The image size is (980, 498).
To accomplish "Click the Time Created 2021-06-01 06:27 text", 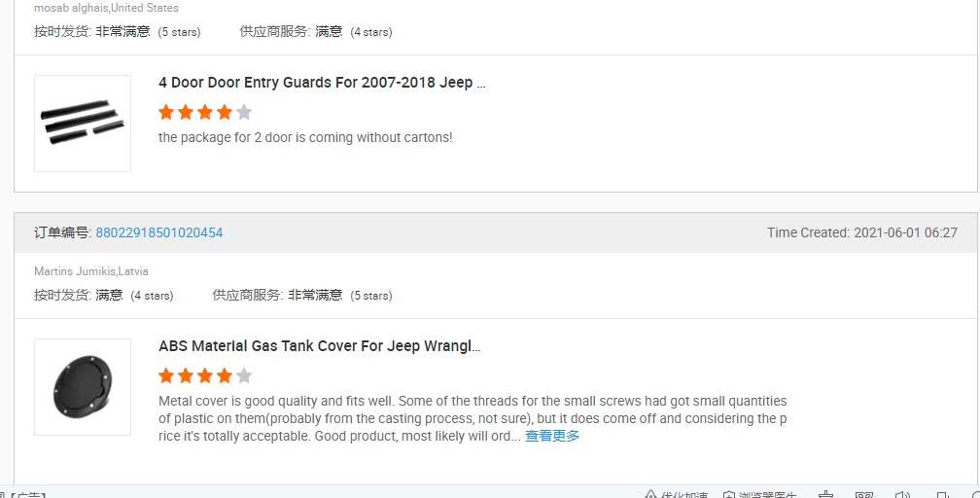I will 861,232.
